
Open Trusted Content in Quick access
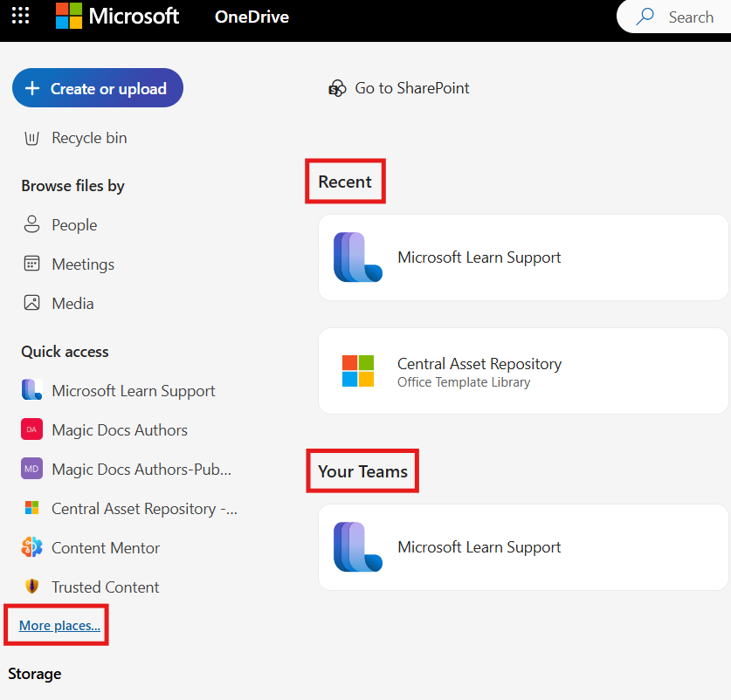pyautogui.click(x=91, y=587)
